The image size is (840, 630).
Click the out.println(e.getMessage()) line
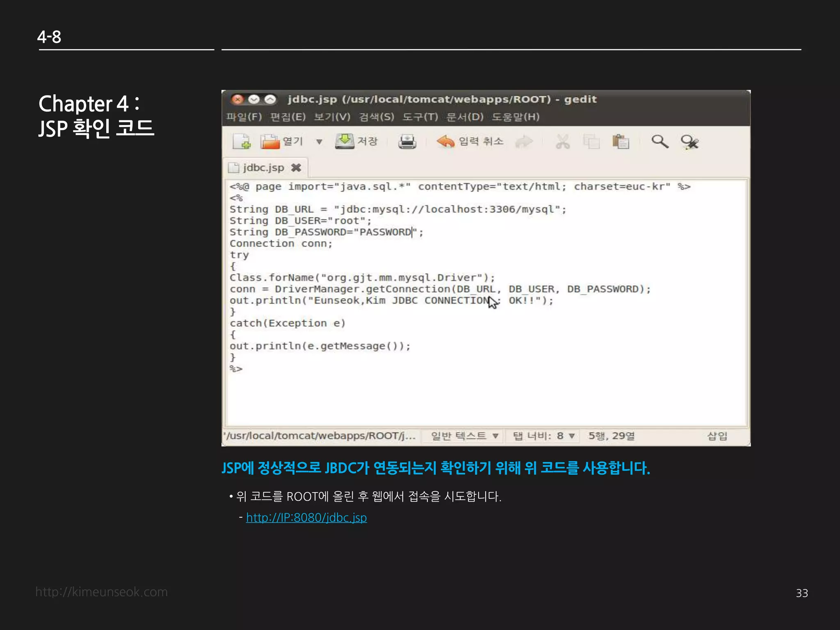click(x=320, y=346)
